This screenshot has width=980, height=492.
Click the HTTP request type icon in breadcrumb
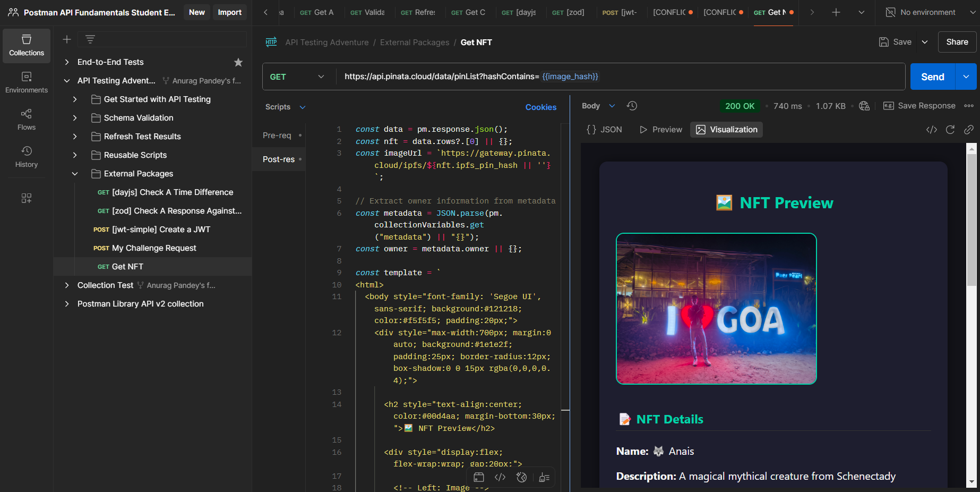point(271,43)
